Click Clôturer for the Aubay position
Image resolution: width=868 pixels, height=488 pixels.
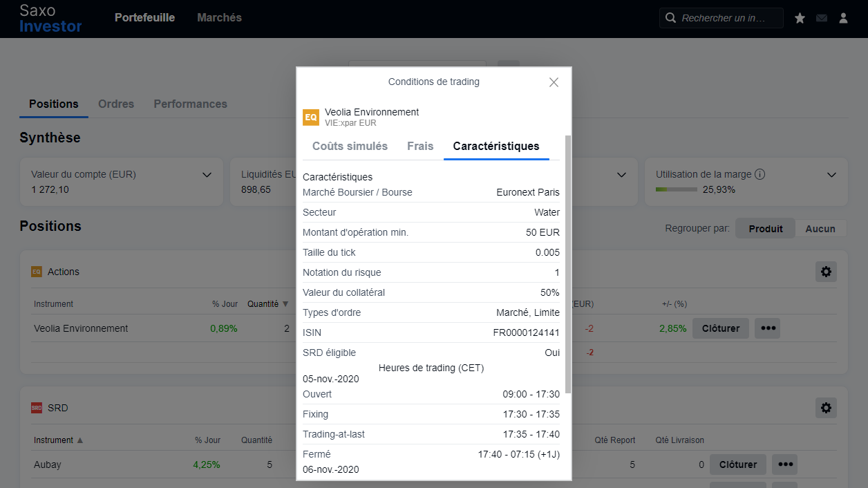coord(738,464)
